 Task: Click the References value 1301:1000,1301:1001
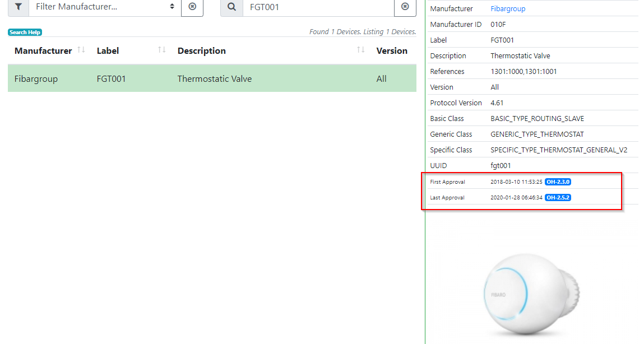523,72
